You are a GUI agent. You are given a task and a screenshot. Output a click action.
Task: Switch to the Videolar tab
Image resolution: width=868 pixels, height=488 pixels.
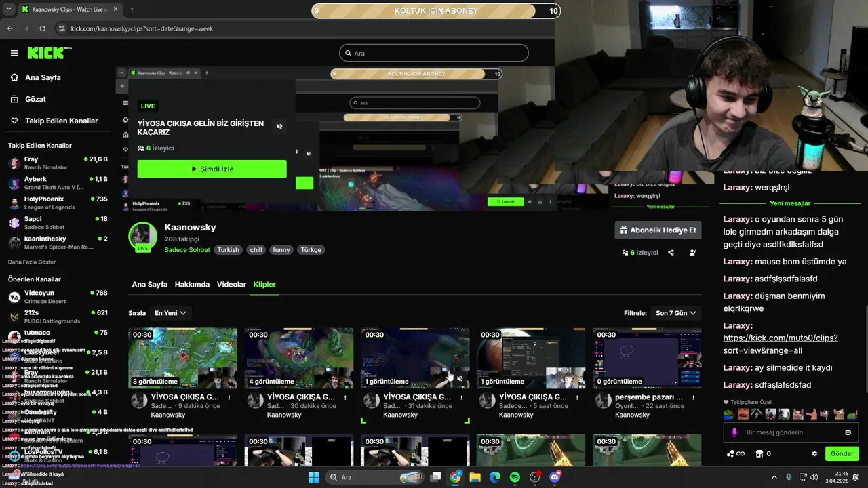coord(231,285)
